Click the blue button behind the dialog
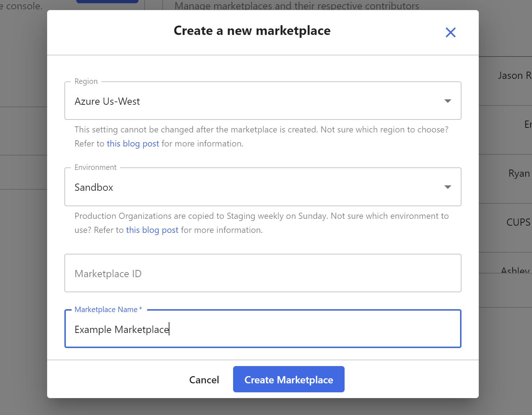 point(107,1)
